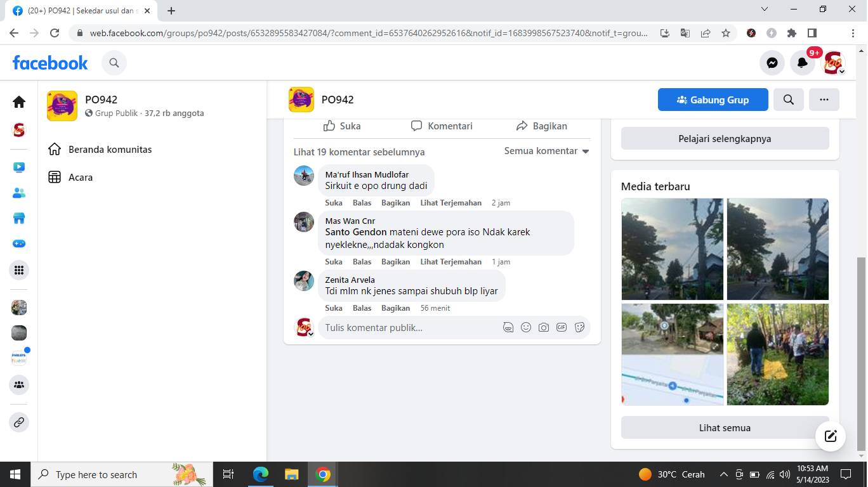
Task: Open the Windows Start menu
Action: [x=15, y=474]
